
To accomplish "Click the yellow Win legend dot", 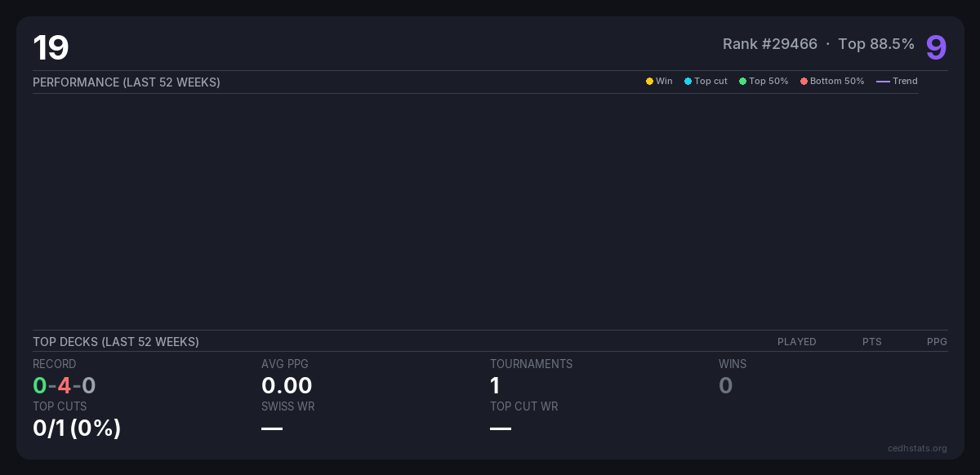I will point(649,82).
